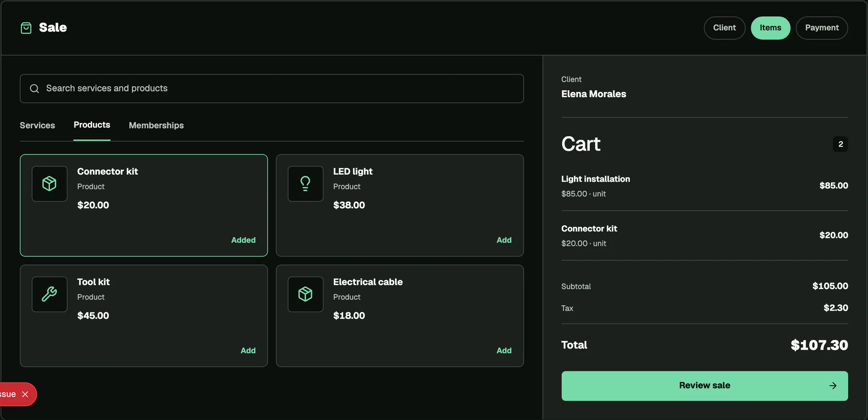The image size is (868, 420).
Task: Click the $105.00 subtotal value
Action: click(x=830, y=286)
